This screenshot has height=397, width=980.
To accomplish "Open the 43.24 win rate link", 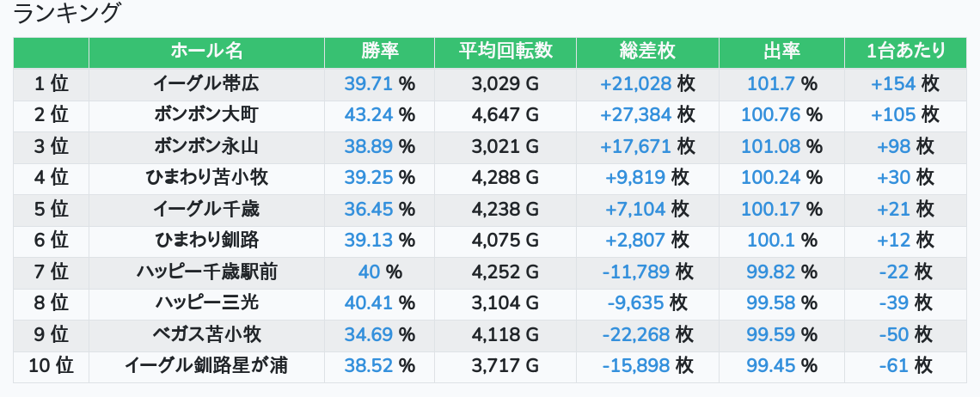I will coord(368,114).
